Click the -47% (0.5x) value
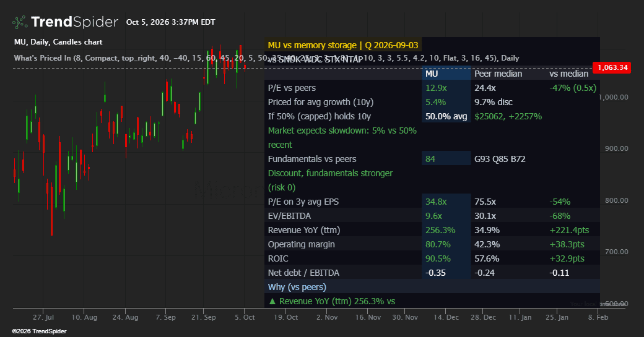 (x=573, y=88)
